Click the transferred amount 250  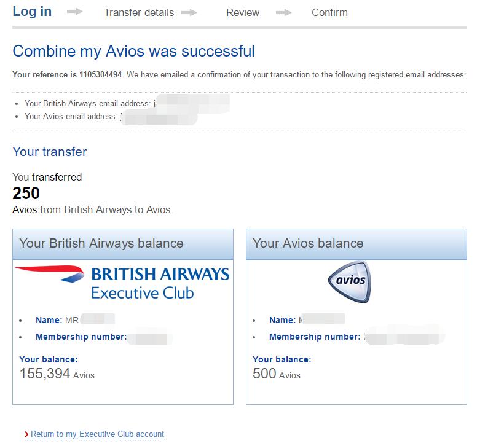[x=26, y=193]
